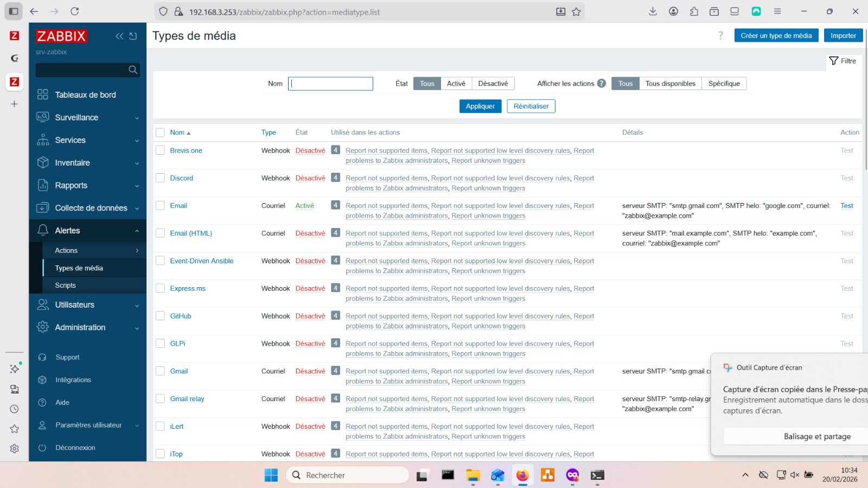Click the help question mark beside Créer un type de média

720,36
